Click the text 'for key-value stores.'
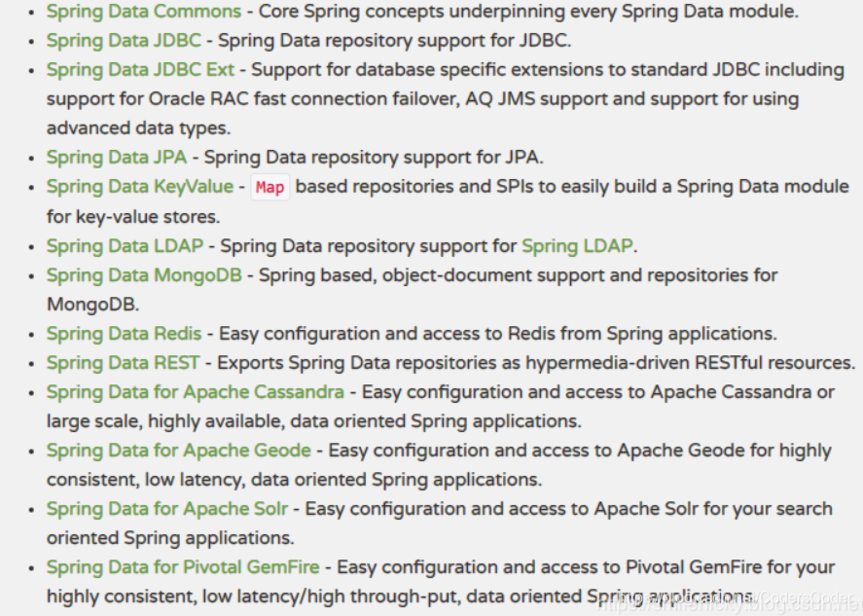863x616 pixels. click(133, 217)
